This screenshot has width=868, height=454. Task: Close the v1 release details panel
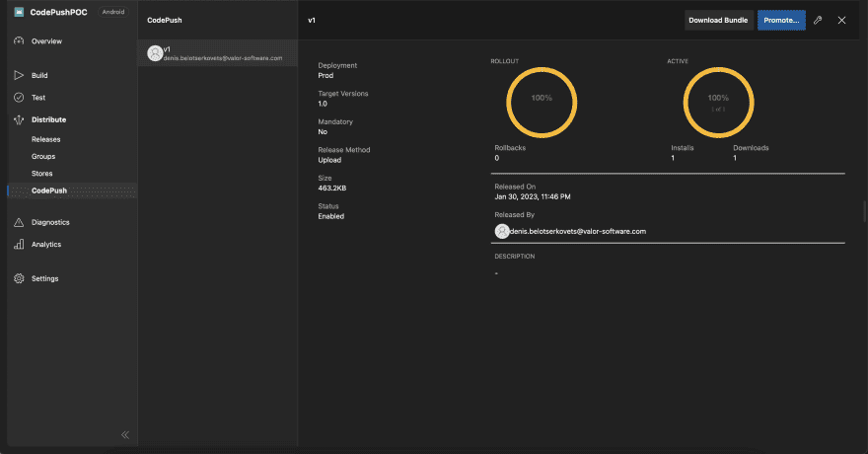(841, 20)
